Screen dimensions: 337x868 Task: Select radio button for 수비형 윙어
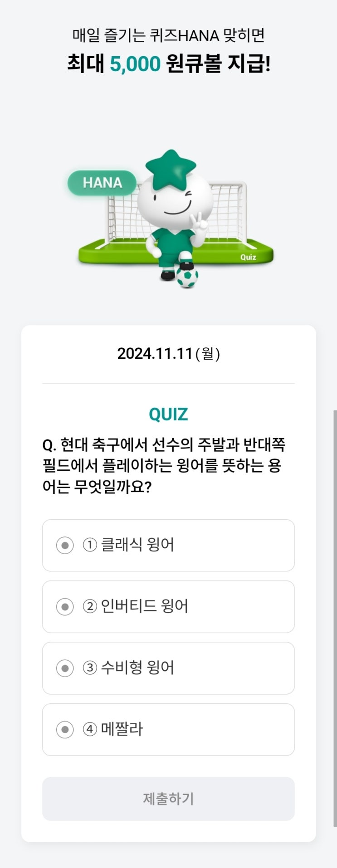65,668
